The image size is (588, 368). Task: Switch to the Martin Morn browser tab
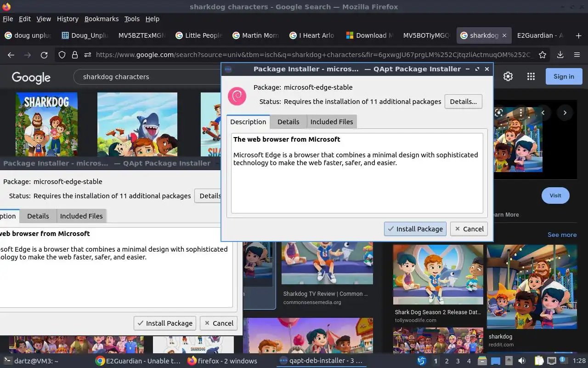[256, 35]
